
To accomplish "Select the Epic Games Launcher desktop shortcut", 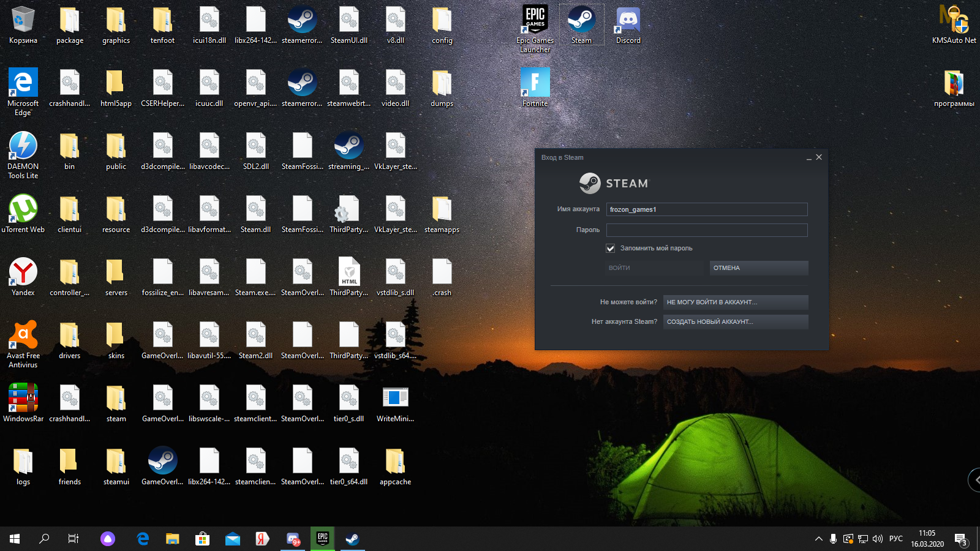I will (535, 28).
